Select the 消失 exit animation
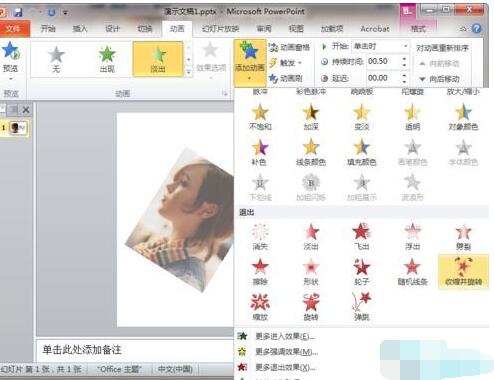Image resolution: width=494 pixels, height=380 pixels. [x=260, y=237]
